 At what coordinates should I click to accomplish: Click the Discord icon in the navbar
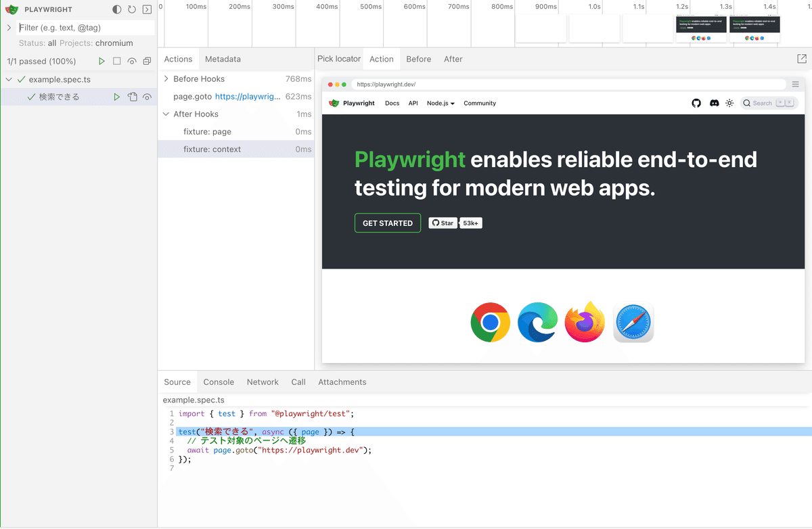pos(714,103)
